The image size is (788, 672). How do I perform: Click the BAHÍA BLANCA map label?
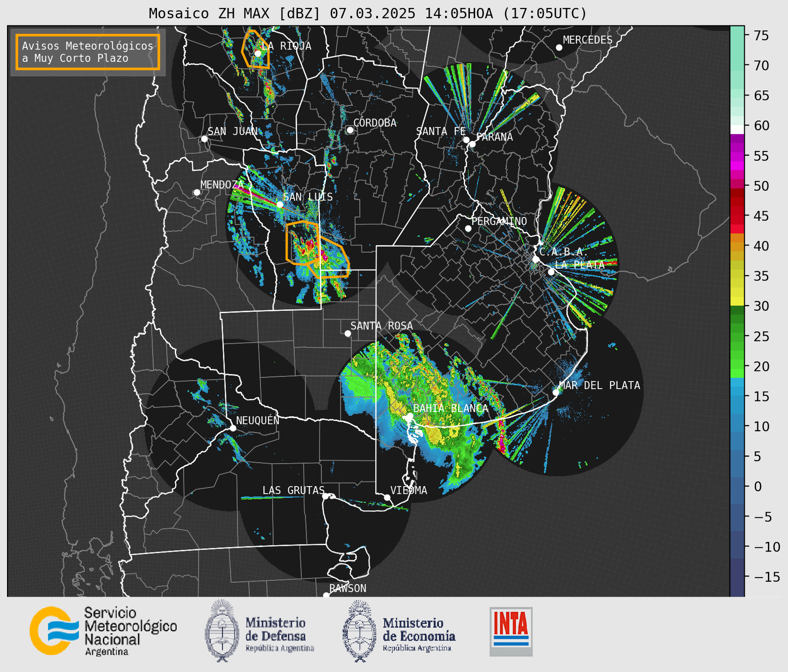(x=451, y=408)
